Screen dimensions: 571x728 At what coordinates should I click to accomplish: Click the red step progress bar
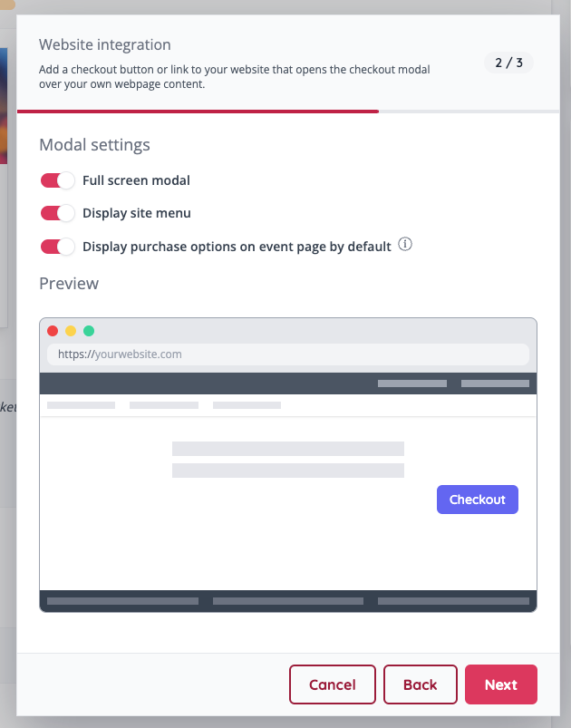[x=198, y=112]
